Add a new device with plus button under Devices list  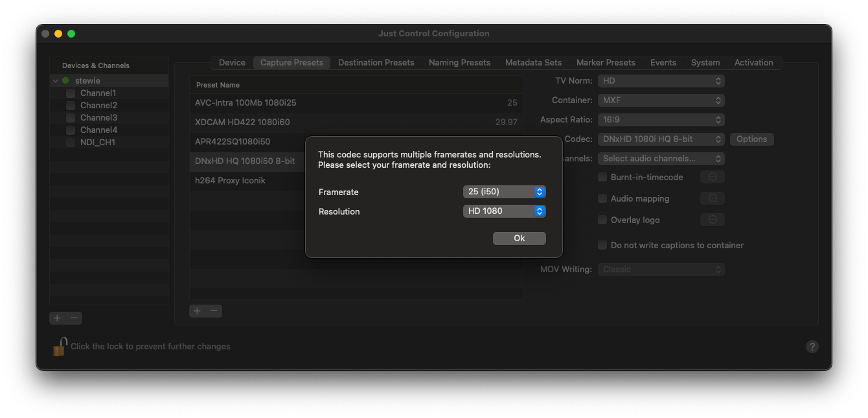coord(58,318)
